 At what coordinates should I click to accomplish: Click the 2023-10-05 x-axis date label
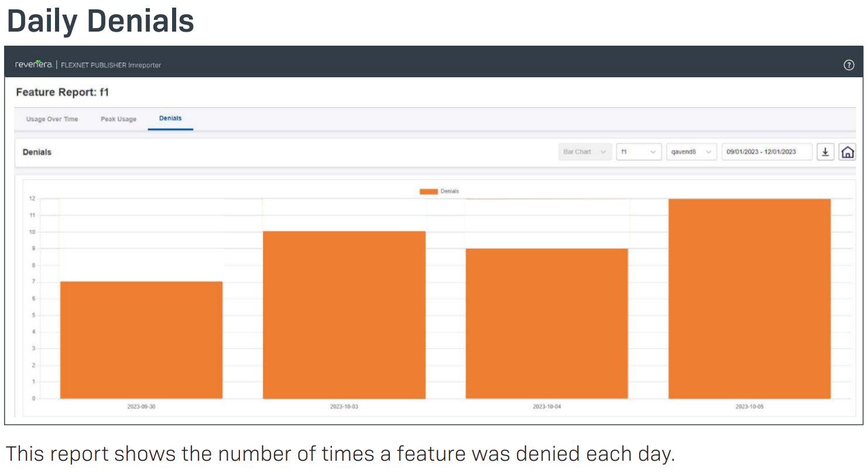point(749,406)
